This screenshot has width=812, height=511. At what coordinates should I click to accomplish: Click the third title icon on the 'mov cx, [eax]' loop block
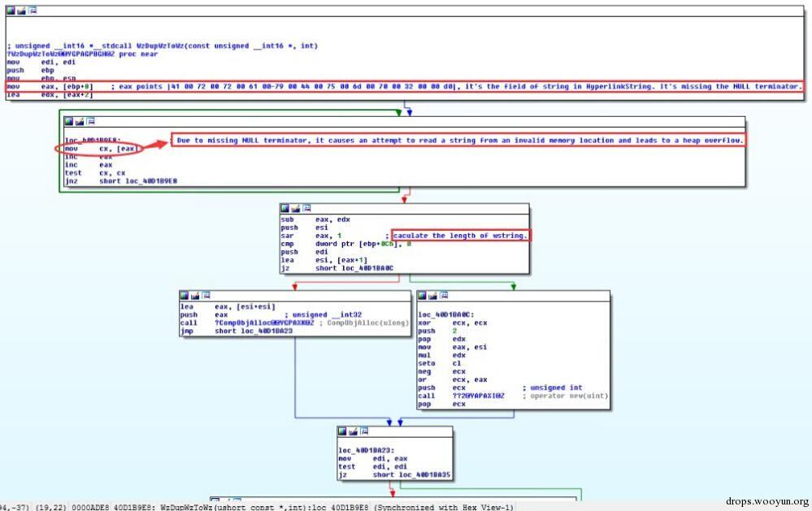tap(90, 121)
